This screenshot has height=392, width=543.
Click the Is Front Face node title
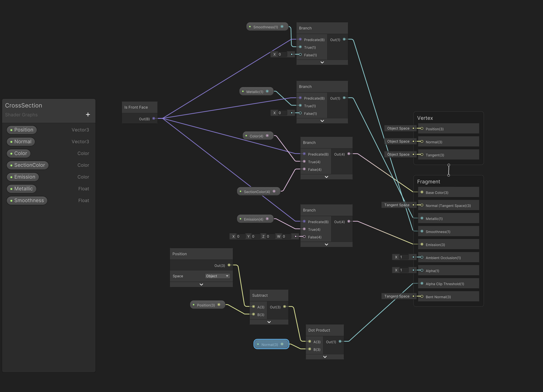136,107
